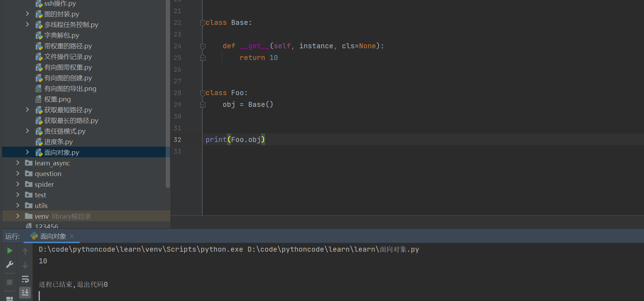Click fold end marker at line 29
This screenshot has height=301, width=644.
tap(202, 104)
